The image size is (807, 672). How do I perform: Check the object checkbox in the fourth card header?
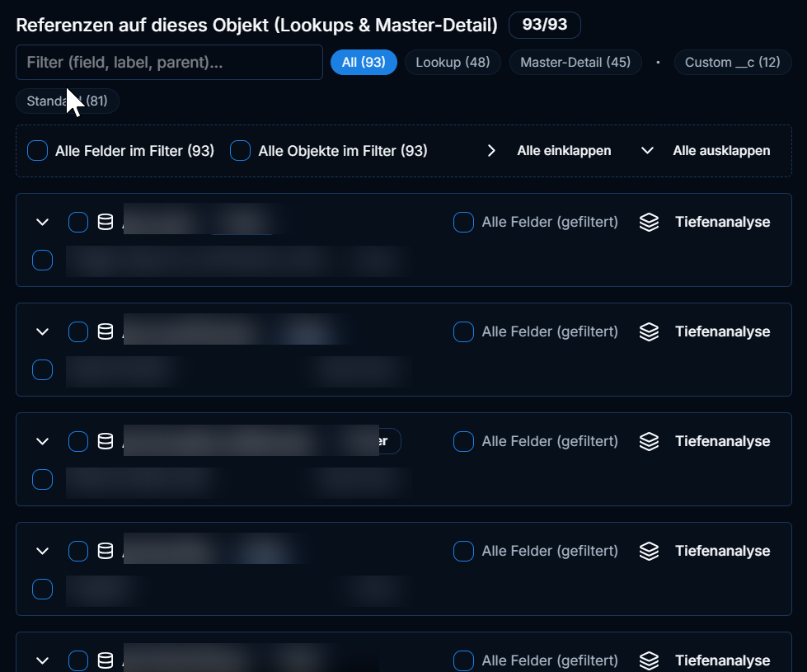point(78,552)
